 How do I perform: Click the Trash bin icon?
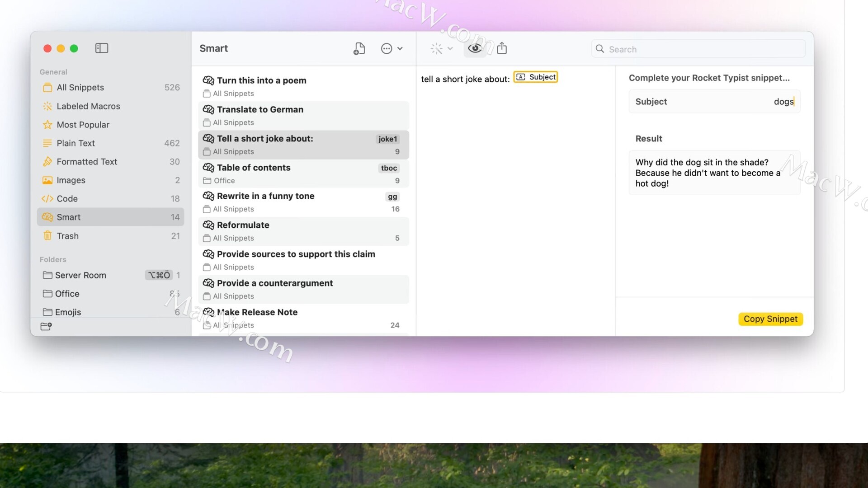[x=47, y=235]
